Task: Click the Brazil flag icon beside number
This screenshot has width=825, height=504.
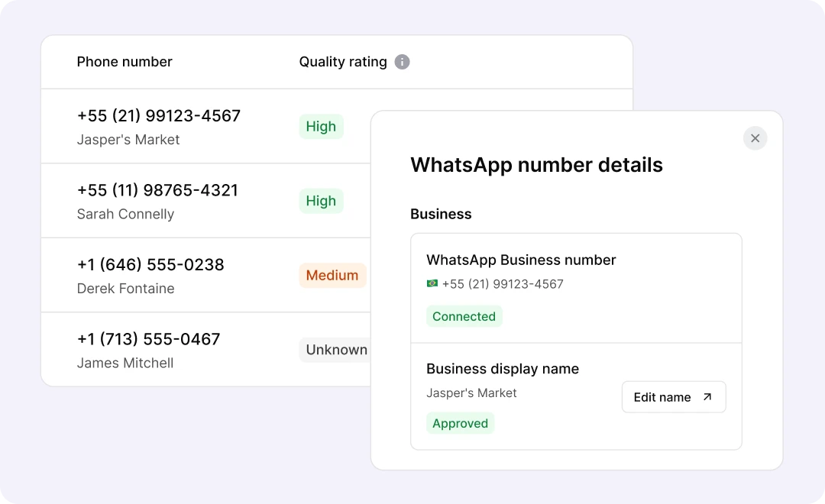Action: [432, 283]
